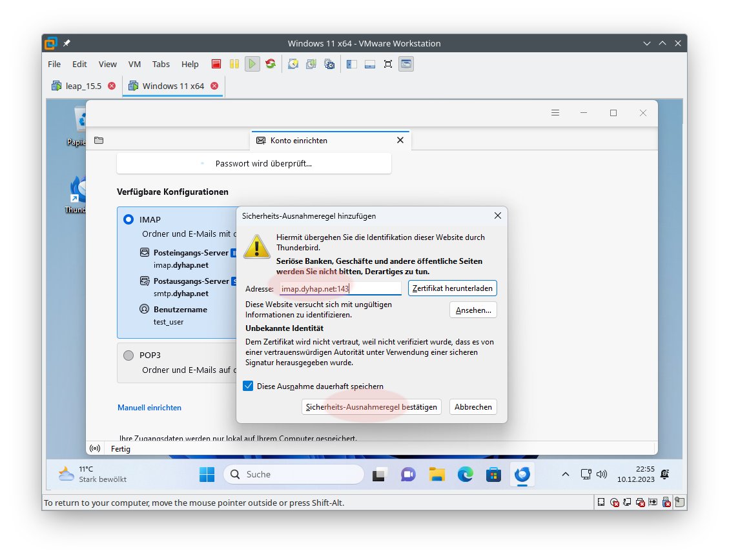This screenshot has width=729, height=560.
Task: Switch to the leap_15.5 VM tab
Action: 84,86
